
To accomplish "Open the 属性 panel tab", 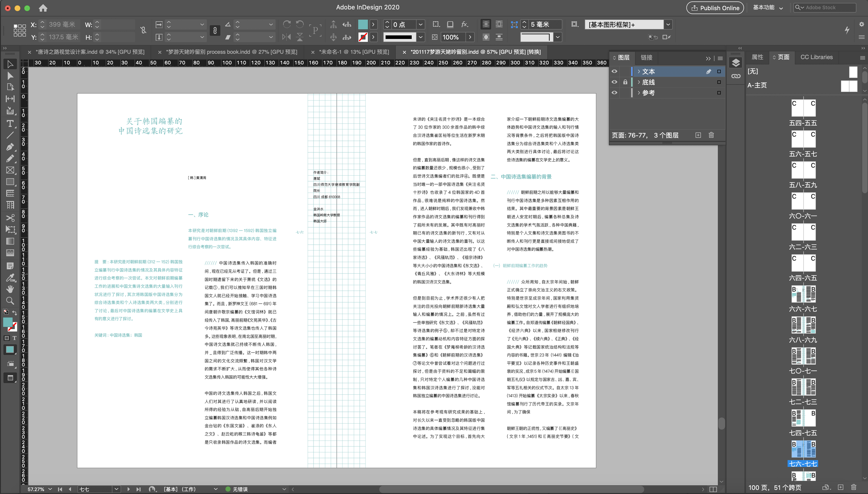I will click(757, 57).
